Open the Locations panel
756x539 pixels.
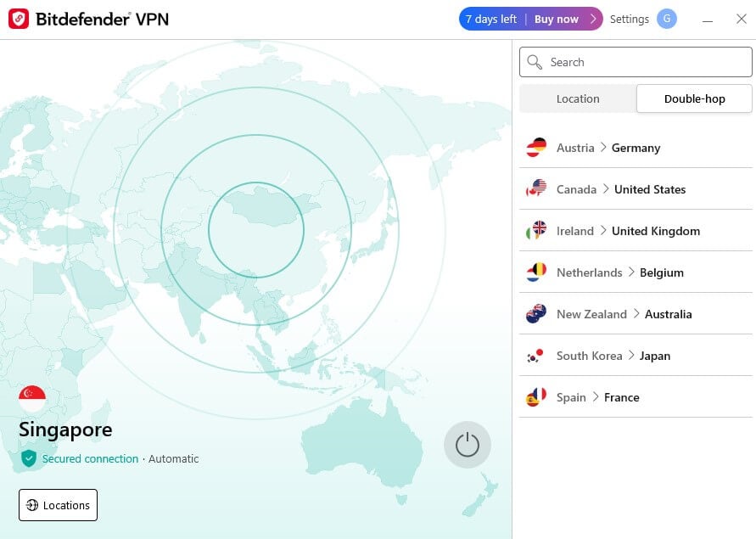58,505
